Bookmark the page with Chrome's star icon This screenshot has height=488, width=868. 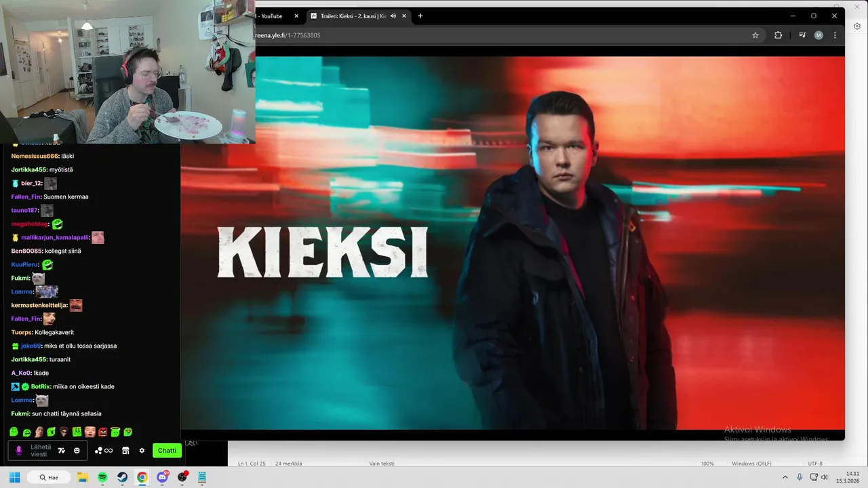point(755,35)
